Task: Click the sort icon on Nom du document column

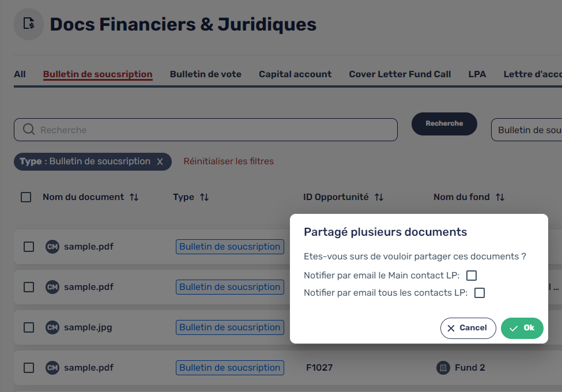Action: click(x=133, y=197)
